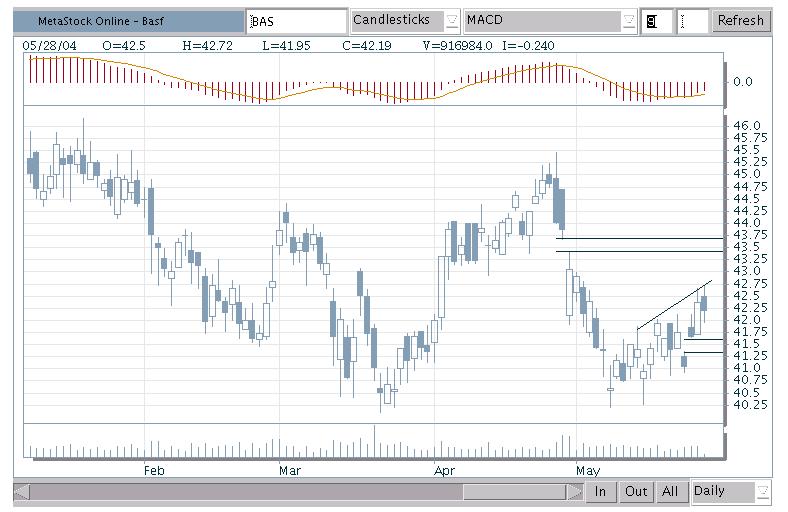Click the L=41.95 low value
This screenshot has width=788, height=512.
(x=286, y=46)
